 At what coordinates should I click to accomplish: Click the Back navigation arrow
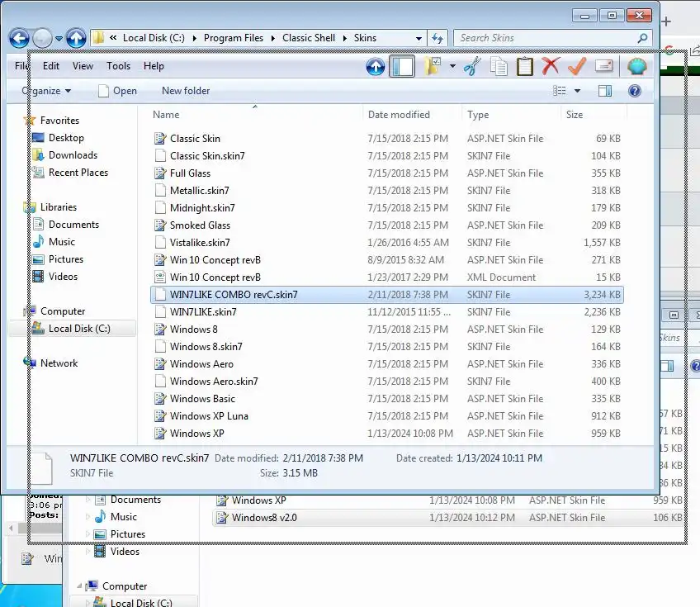19,39
